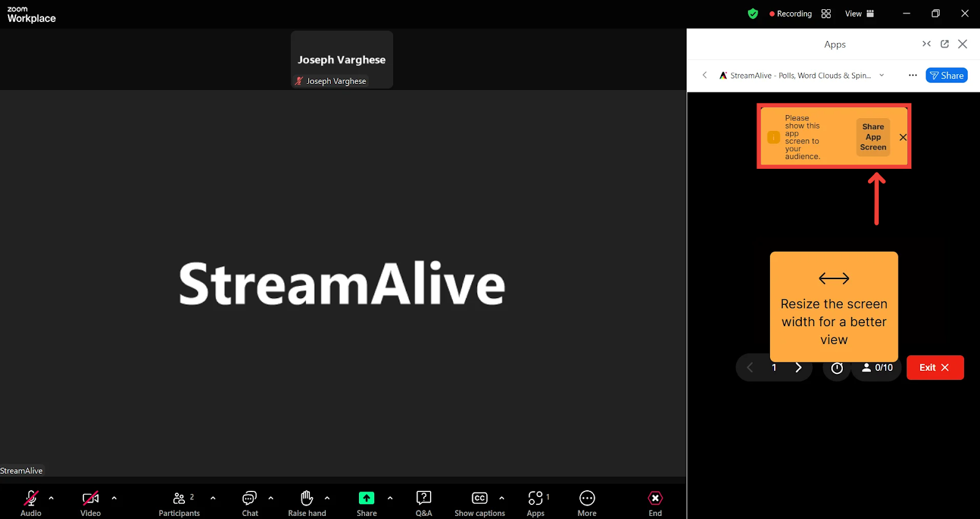Click the red Exit button

tap(935, 368)
